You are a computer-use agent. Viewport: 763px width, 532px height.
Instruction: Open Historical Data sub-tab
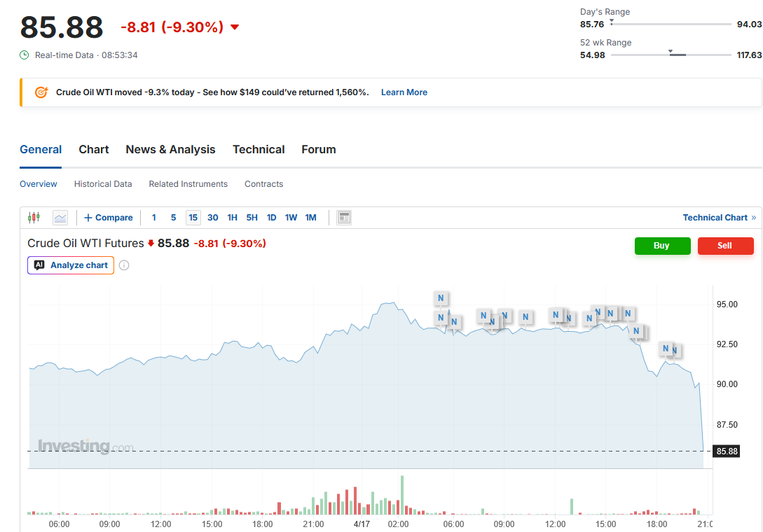point(103,184)
